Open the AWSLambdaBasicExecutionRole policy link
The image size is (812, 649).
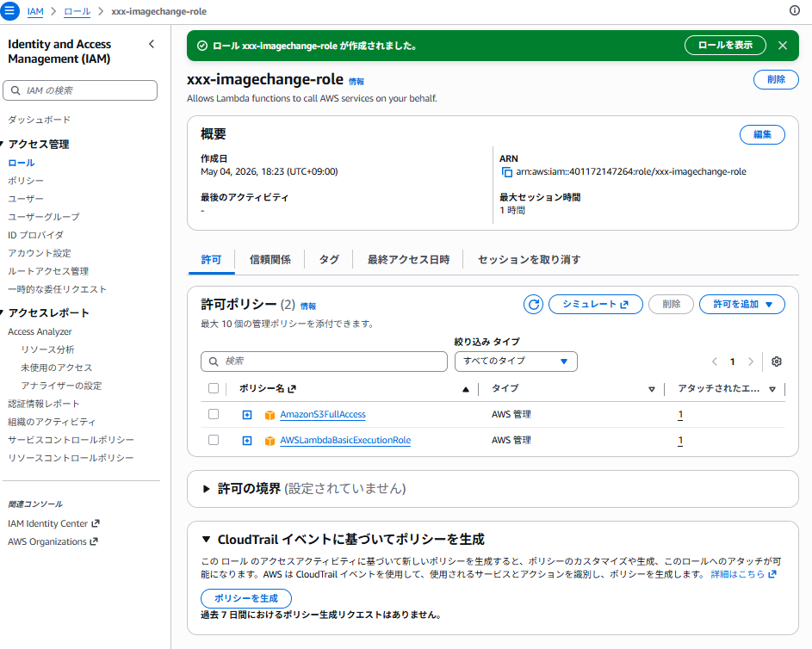(345, 441)
